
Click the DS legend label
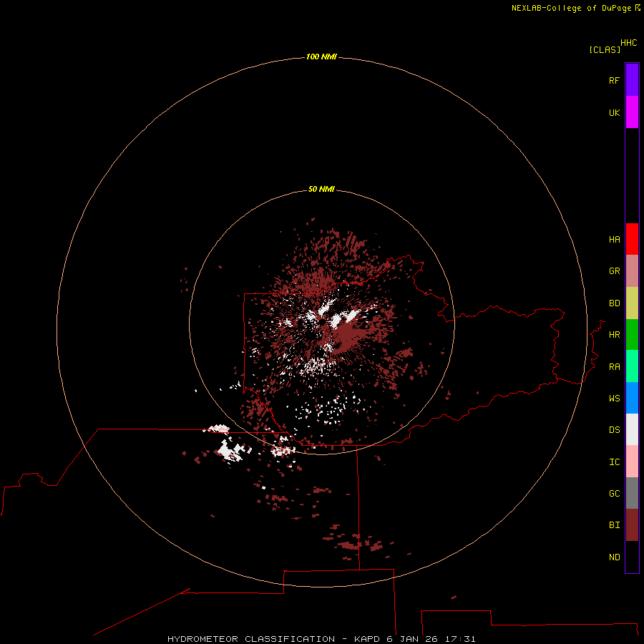615,429
